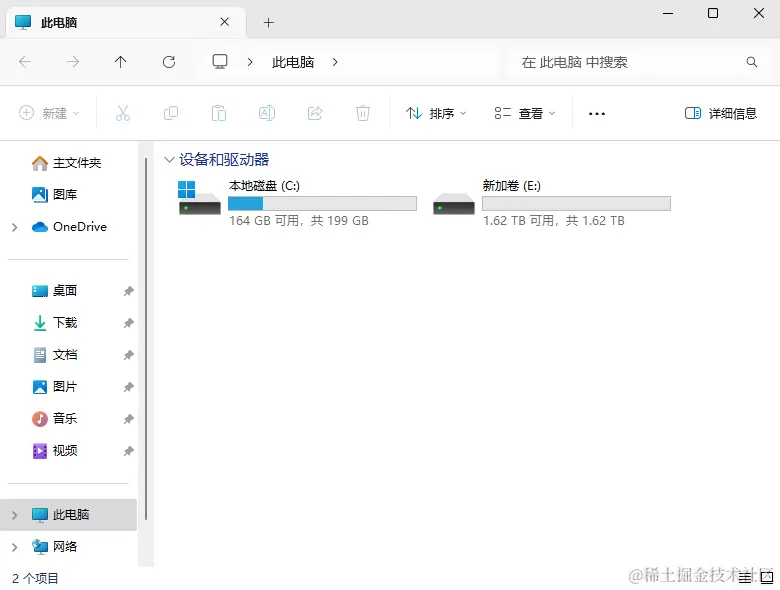Click the C: drive usage bar
Image resolution: width=780 pixels, height=590 pixels.
(x=322, y=203)
